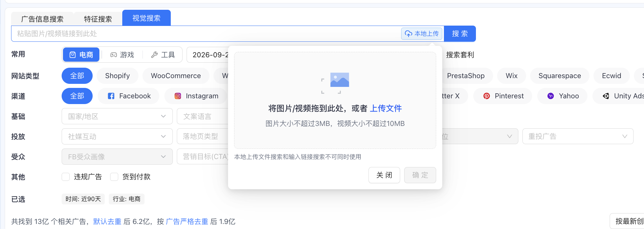Screen dimensions: 644x229
Task: Open the 营销目标(CTA) dropdown
Action: (x=202, y=157)
